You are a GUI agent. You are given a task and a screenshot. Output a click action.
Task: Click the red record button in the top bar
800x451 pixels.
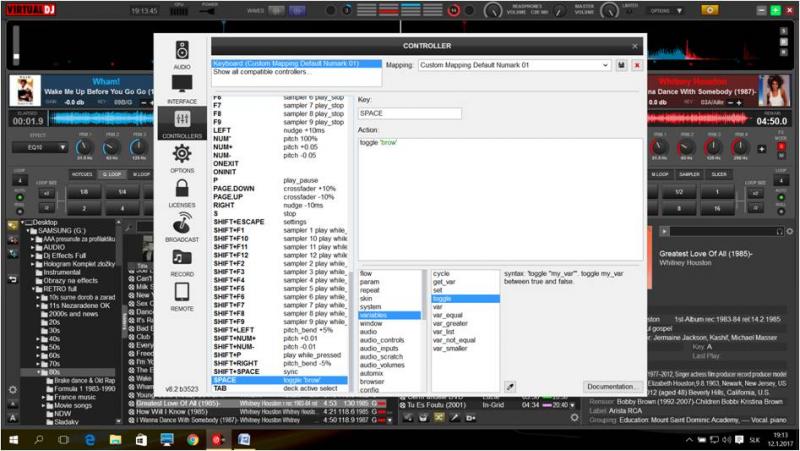[x=453, y=10]
